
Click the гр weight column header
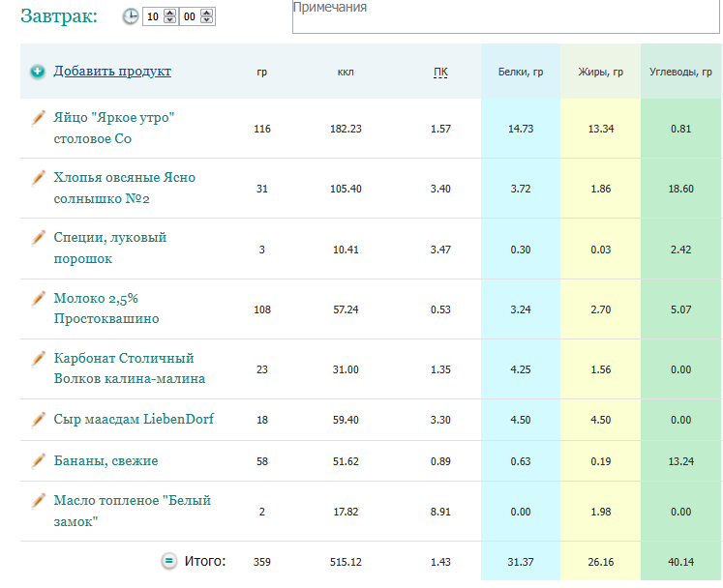tap(262, 73)
